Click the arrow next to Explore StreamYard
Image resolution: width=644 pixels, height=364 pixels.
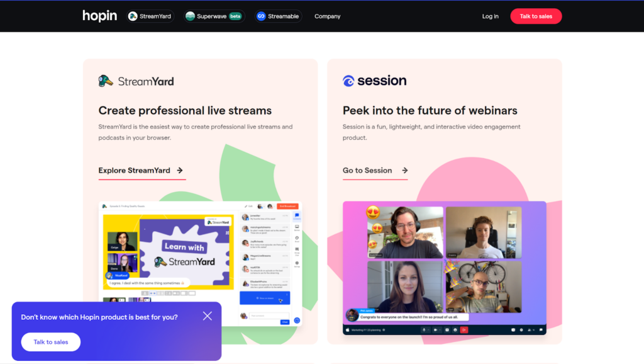180,170
